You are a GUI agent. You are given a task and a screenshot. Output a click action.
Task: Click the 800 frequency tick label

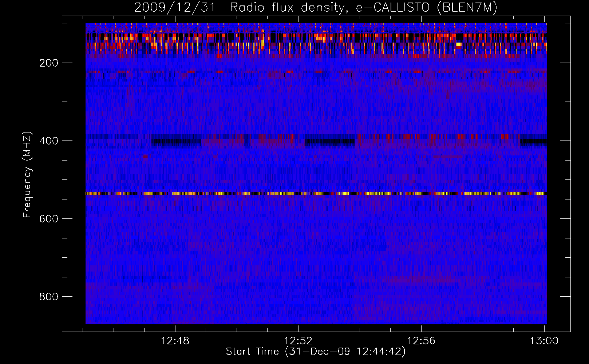pos(49,297)
